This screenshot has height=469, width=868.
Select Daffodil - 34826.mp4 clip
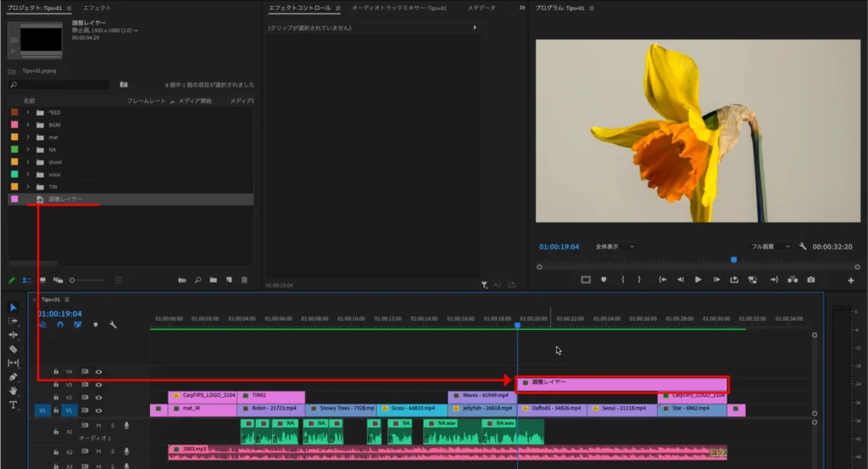[552, 410]
